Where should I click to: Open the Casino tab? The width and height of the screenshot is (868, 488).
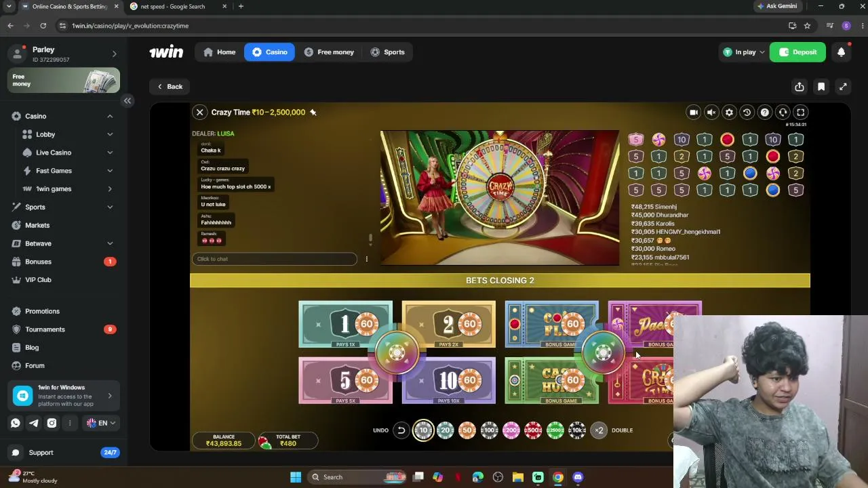[270, 52]
